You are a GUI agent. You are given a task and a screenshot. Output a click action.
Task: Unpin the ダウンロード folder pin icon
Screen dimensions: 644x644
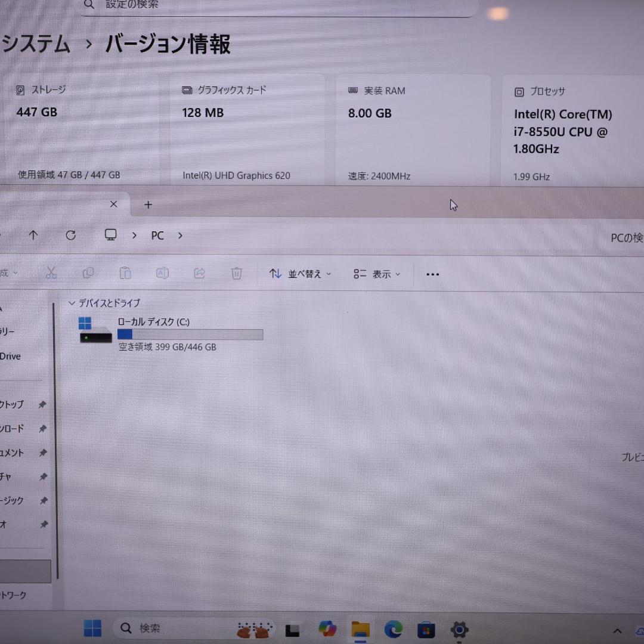[x=42, y=428]
